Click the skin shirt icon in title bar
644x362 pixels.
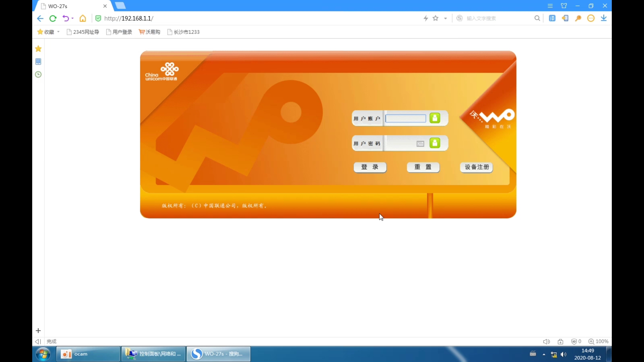[x=564, y=6]
